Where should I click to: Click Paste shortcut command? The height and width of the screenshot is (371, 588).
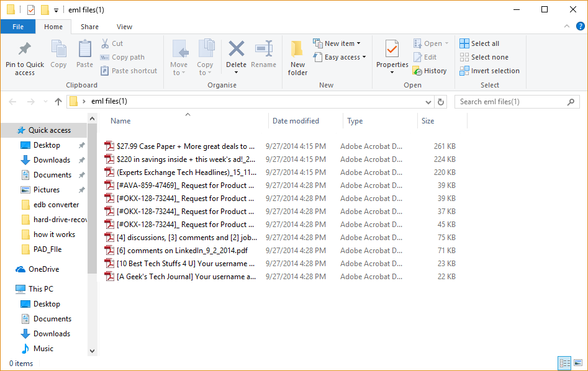[129, 71]
